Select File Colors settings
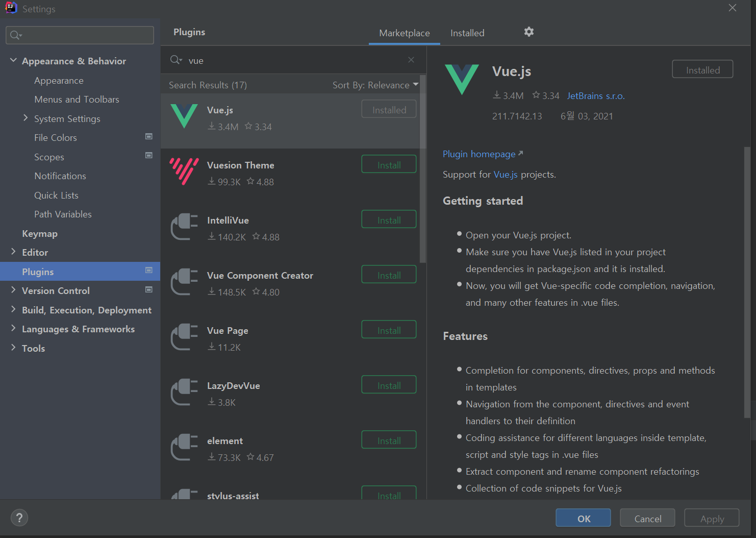The image size is (756, 538). click(56, 138)
